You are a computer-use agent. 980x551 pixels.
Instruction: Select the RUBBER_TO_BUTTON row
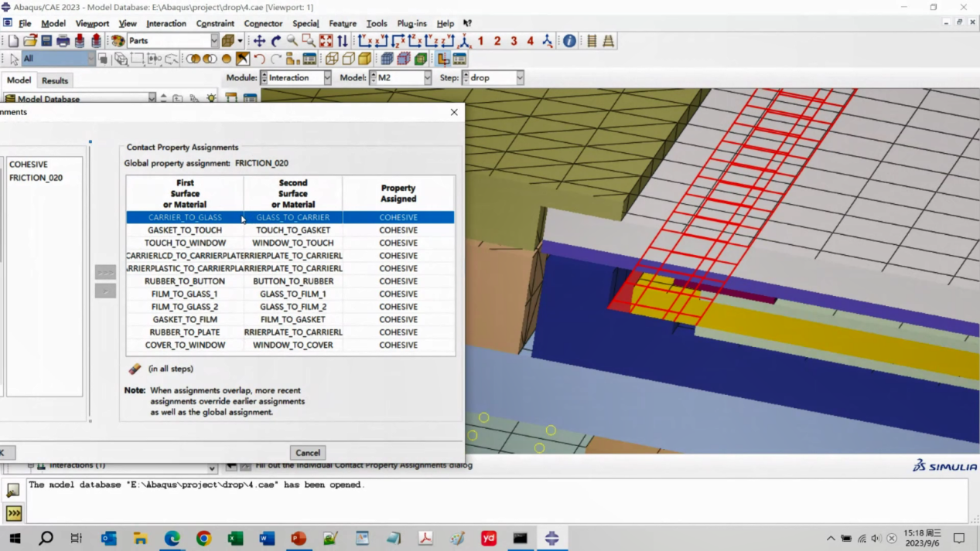(290, 281)
